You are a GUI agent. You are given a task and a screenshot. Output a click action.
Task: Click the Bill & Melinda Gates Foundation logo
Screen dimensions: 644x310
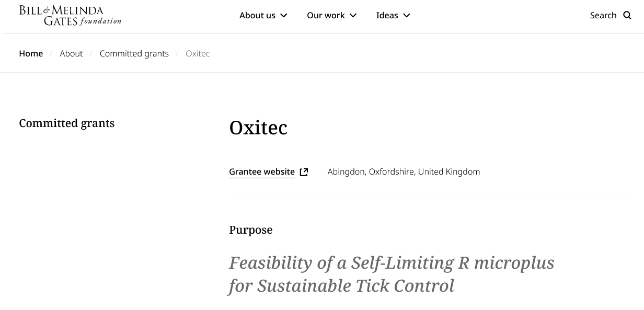pyautogui.click(x=70, y=16)
